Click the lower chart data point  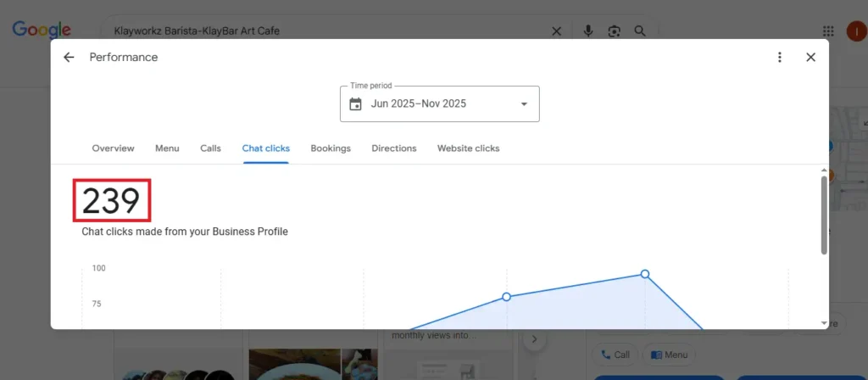[506, 297]
